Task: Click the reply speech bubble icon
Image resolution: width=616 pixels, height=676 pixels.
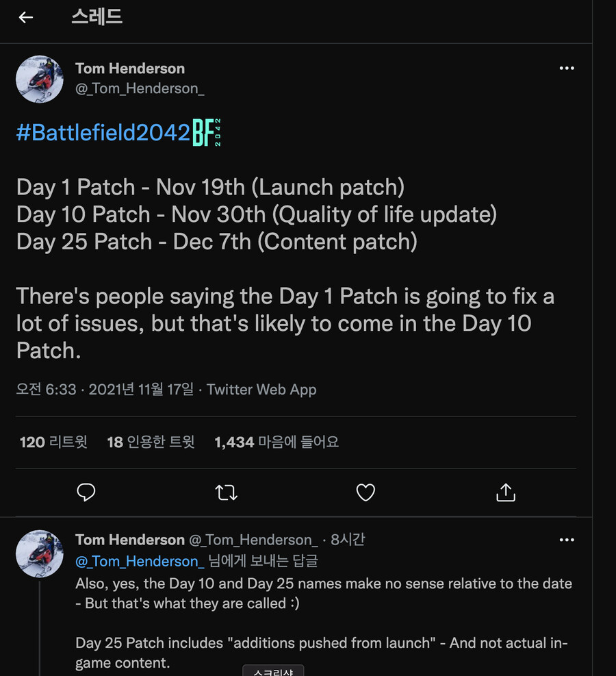Action: point(86,492)
